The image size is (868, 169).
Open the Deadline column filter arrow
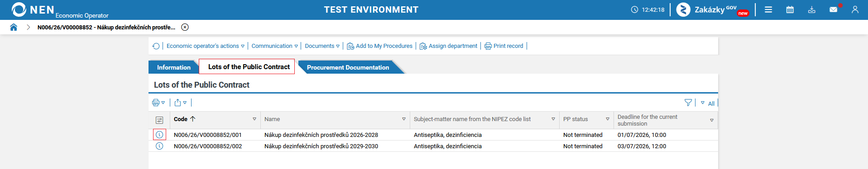pos(712,120)
